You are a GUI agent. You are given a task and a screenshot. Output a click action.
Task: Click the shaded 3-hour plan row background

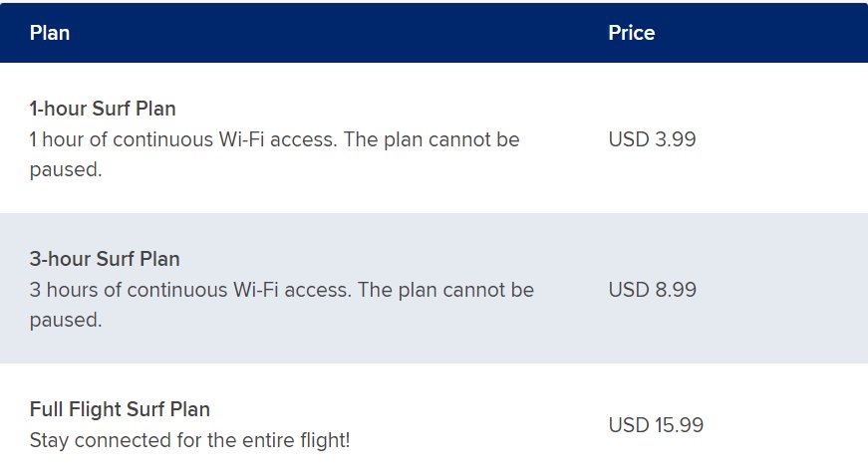pos(434,288)
